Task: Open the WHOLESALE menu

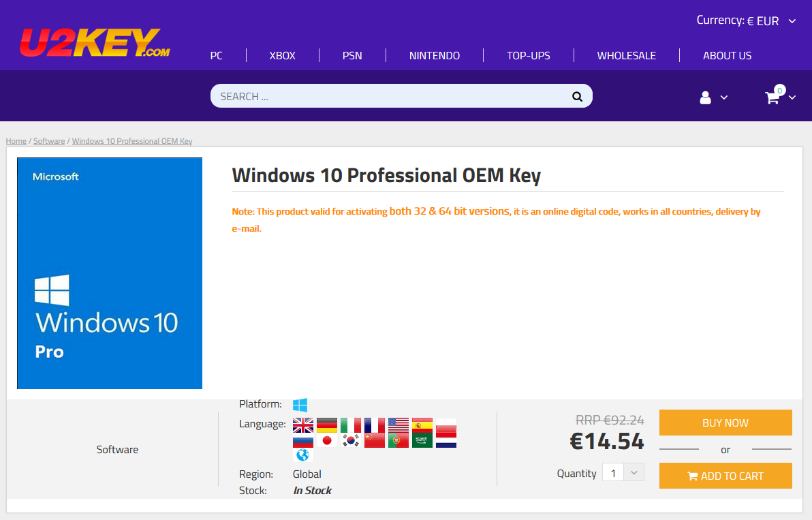Action: click(x=627, y=55)
